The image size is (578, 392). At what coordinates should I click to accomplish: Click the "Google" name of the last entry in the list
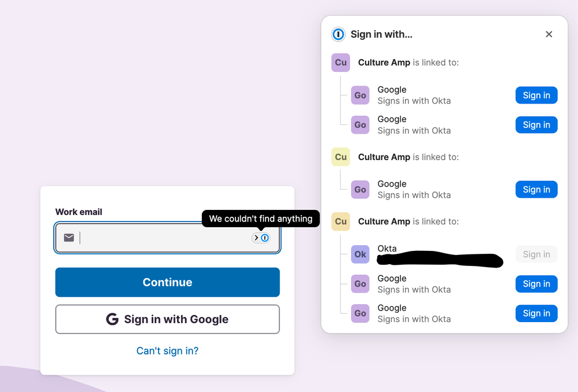(392, 308)
